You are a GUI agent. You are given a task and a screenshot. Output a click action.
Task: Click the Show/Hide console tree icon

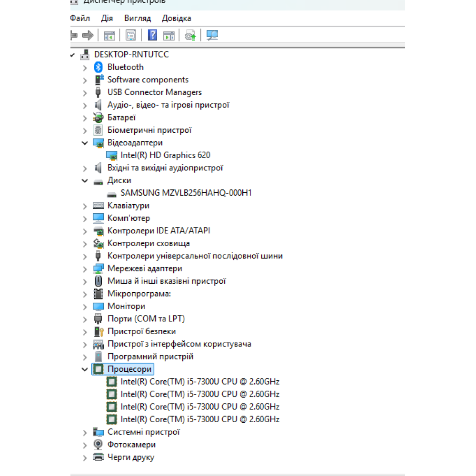tap(110, 35)
